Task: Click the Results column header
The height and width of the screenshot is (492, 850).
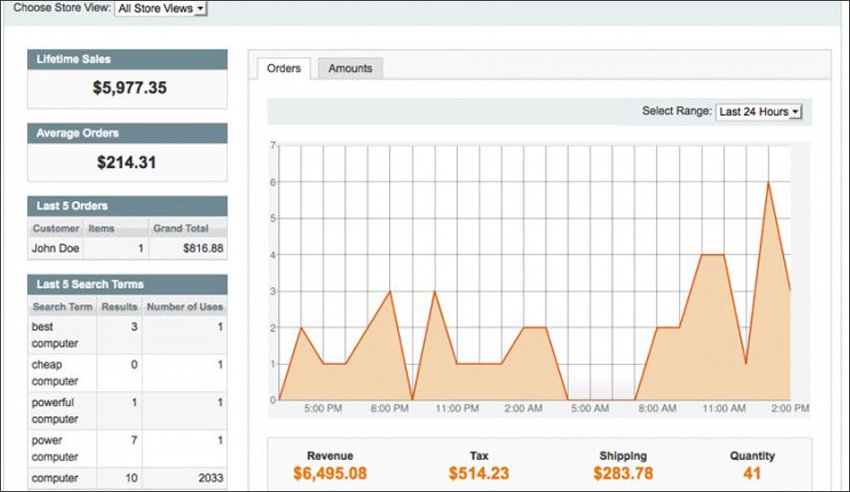Action: coord(119,307)
